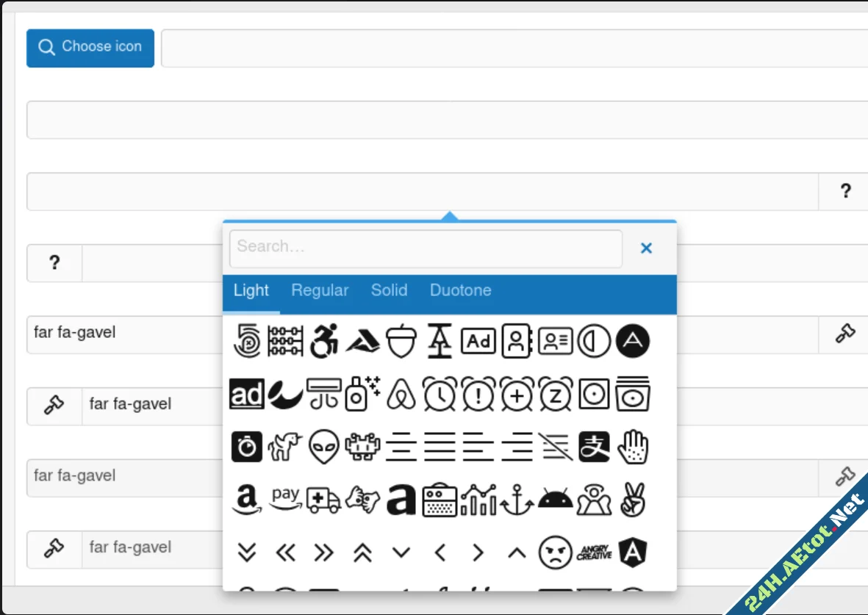The height and width of the screenshot is (615, 868).
Task: Pick the abacus icon
Action: click(285, 342)
